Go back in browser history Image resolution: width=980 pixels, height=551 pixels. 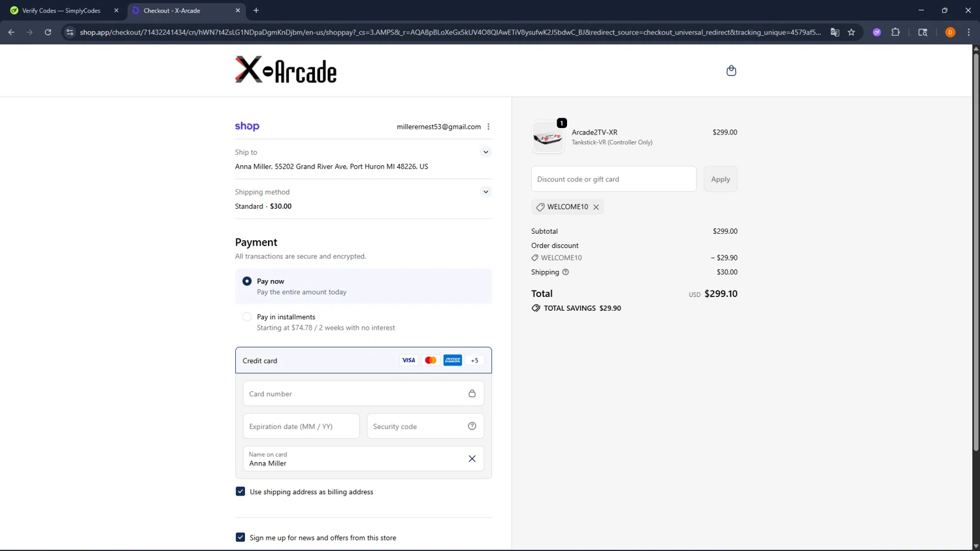[11, 32]
